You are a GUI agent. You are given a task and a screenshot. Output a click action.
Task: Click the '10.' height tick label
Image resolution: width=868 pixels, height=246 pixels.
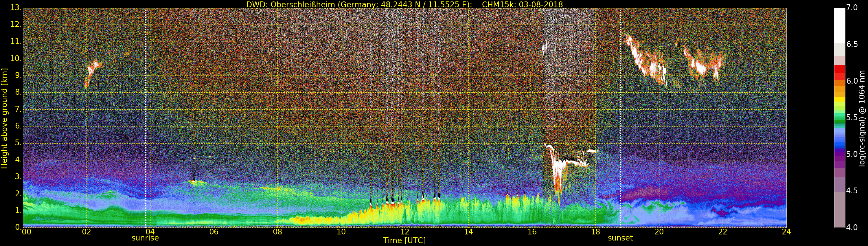pos(16,59)
